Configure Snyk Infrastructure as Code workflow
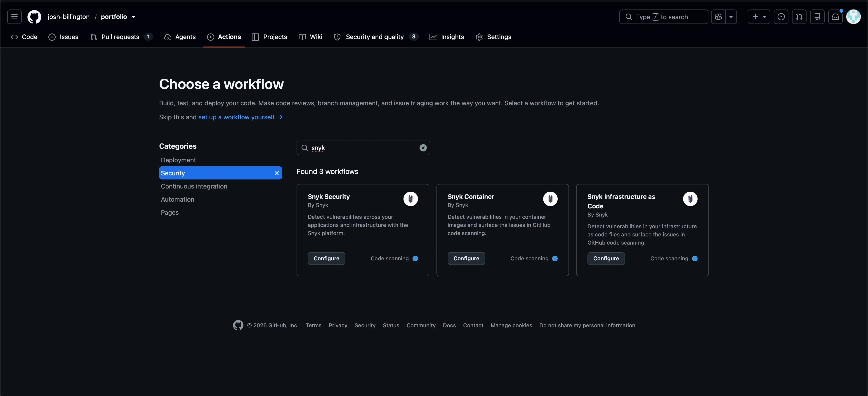Image resolution: width=868 pixels, height=396 pixels. 606,258
